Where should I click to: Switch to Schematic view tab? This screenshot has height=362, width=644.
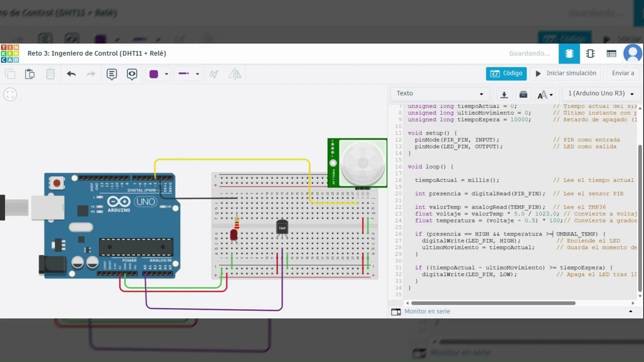(x=590, y=53)
